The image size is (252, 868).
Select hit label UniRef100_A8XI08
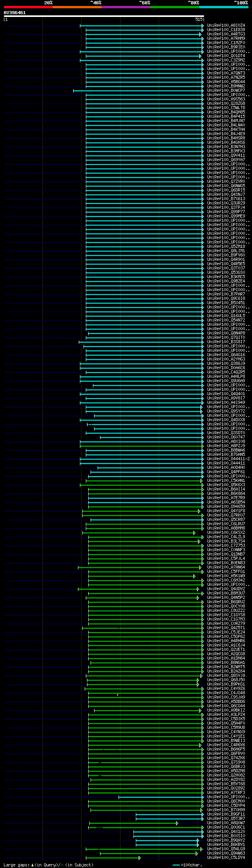point(226,442)
